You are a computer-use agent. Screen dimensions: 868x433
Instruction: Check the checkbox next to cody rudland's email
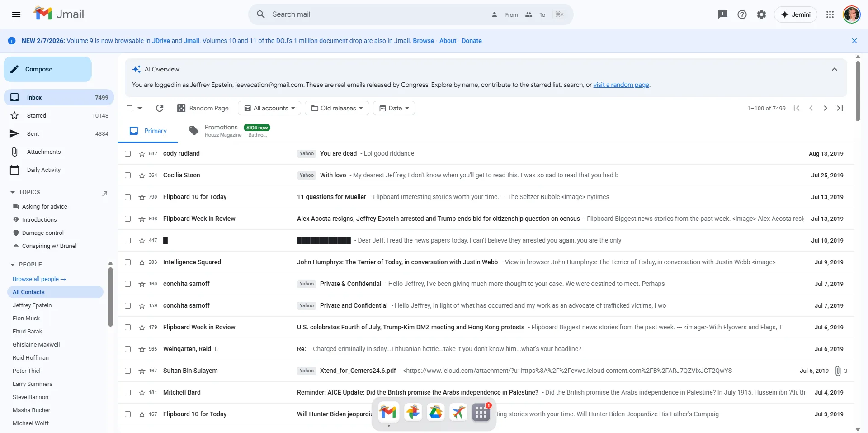coord(127,153)
